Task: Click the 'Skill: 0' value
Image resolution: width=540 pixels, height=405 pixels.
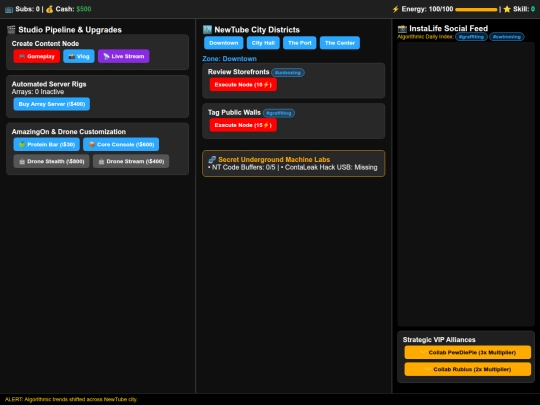Action: (524, 9)
